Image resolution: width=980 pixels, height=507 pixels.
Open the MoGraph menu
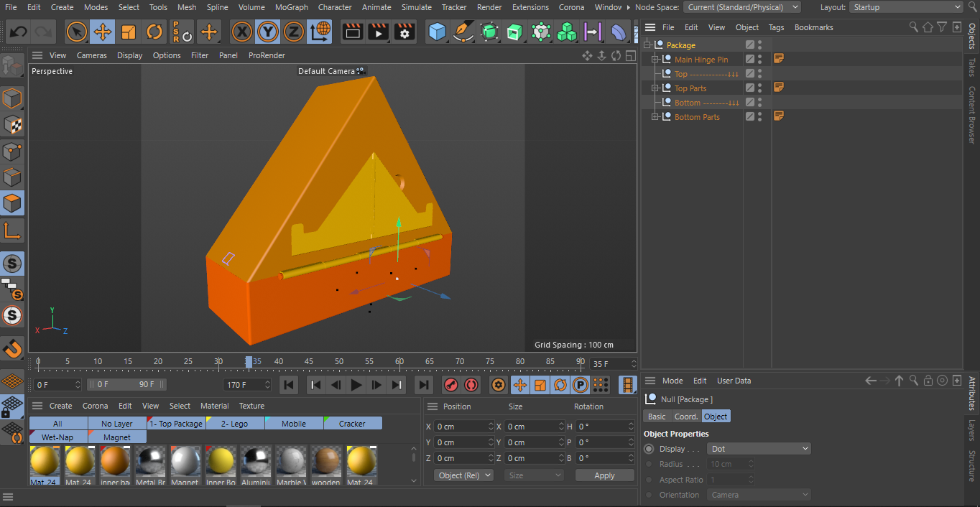coord(292,7)
